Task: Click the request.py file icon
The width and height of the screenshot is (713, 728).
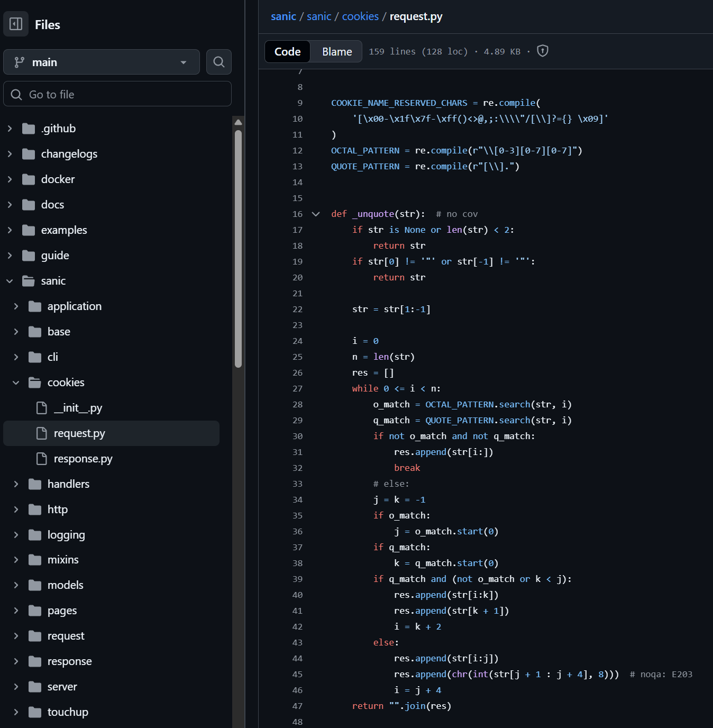Action: [41, 433]
